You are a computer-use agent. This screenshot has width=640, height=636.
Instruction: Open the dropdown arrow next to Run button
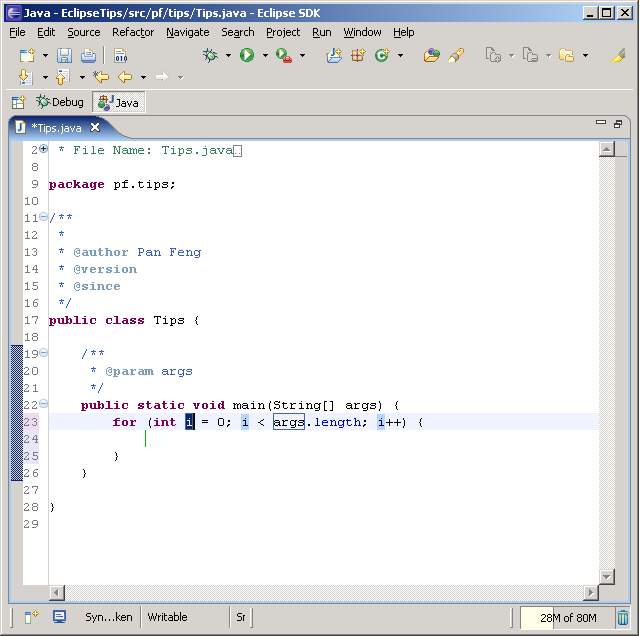[265, 56]
